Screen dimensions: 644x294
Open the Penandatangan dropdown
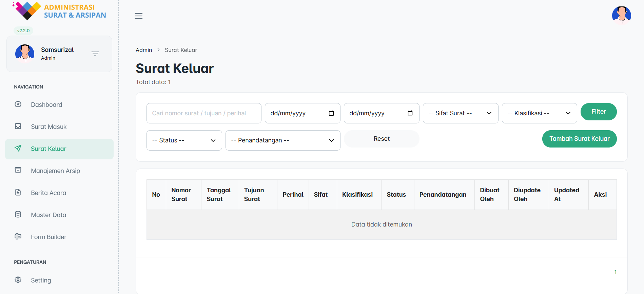point(282,140)
